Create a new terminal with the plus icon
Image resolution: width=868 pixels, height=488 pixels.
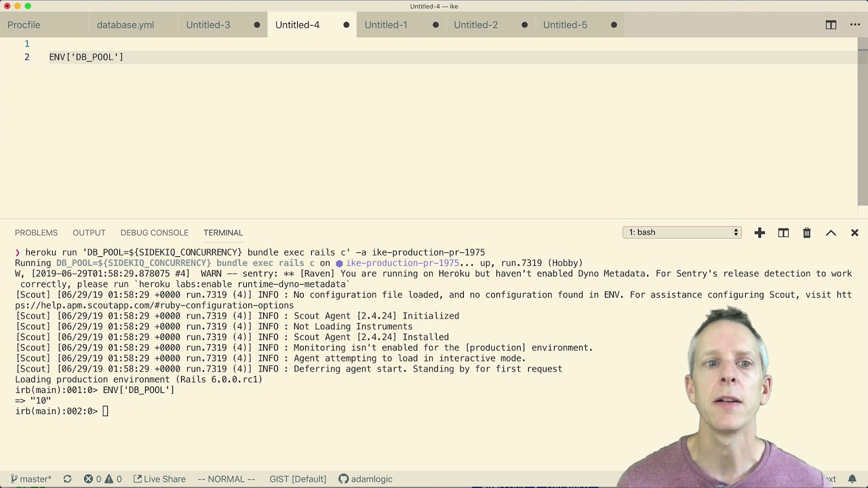point(759,232)
